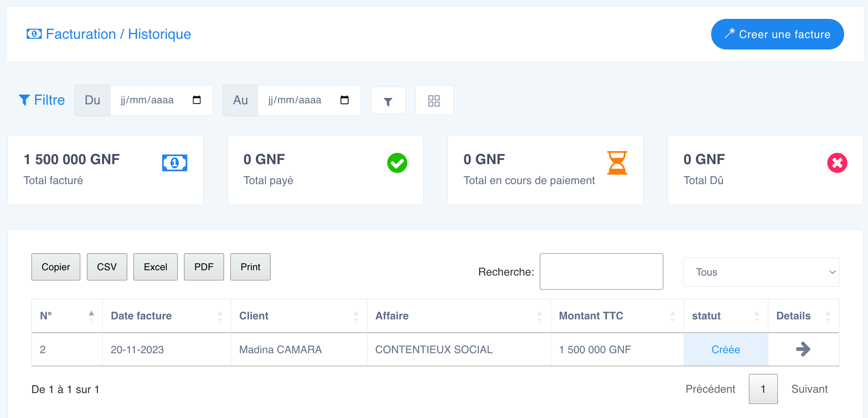Click the banknote icon on Total facturé
The height and width of the screenshot is (418, 868).
point(174,163)
